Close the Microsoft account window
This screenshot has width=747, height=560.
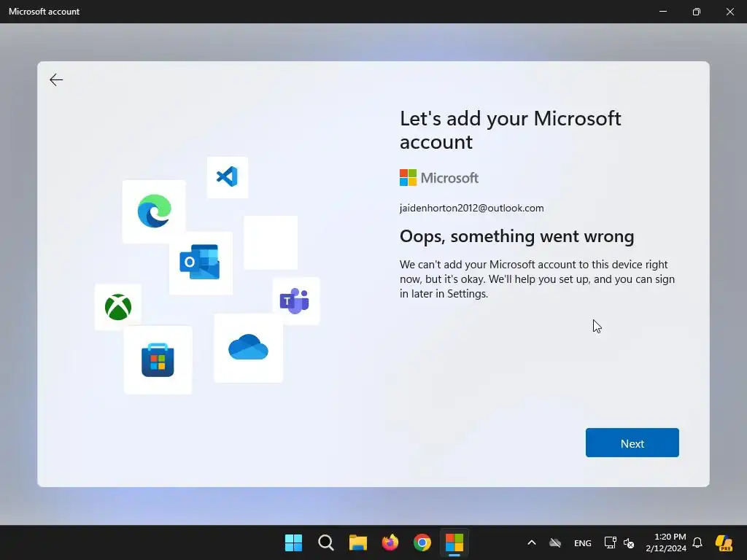point(729,12)
